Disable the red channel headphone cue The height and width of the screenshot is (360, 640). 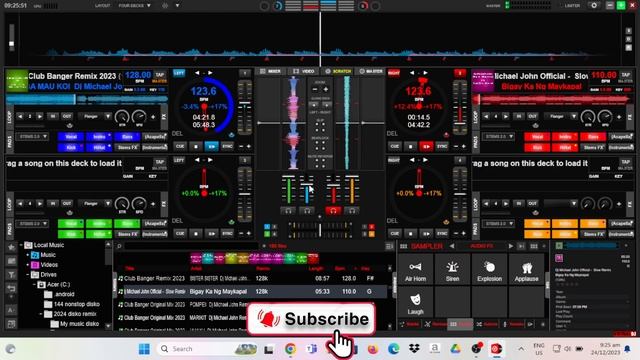333,211
